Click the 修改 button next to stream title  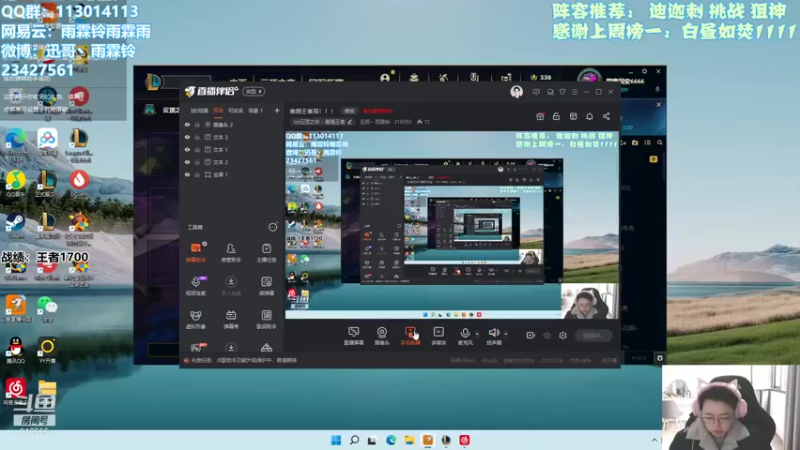[349, 111]
